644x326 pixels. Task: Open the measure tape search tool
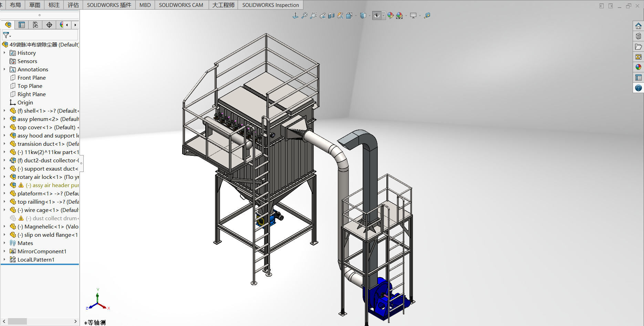tap(427, 16)
